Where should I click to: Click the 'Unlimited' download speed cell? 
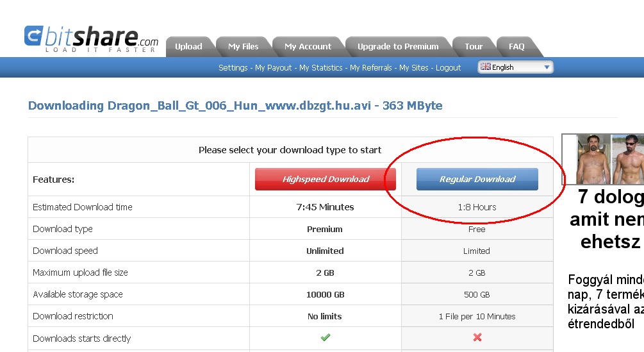tap(325, 251)
